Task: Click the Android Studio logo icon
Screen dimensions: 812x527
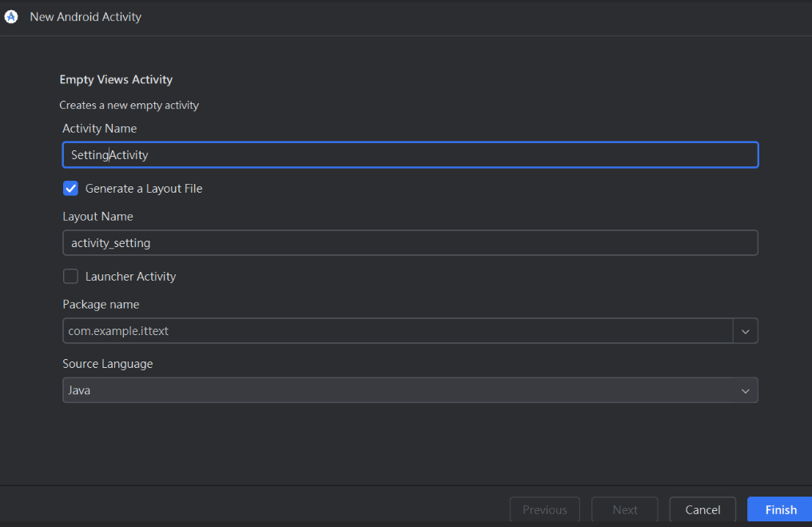Action: click(x=11, y=17)
